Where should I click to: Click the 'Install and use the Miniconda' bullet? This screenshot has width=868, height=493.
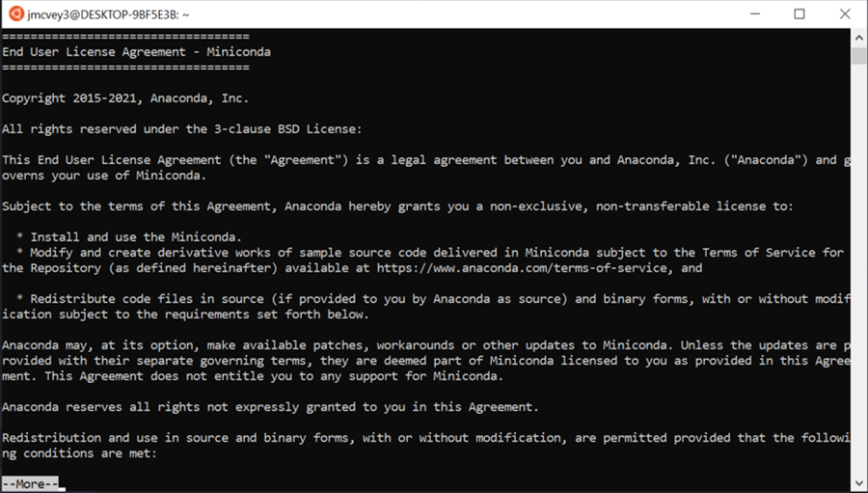click(x=129, y=237)
